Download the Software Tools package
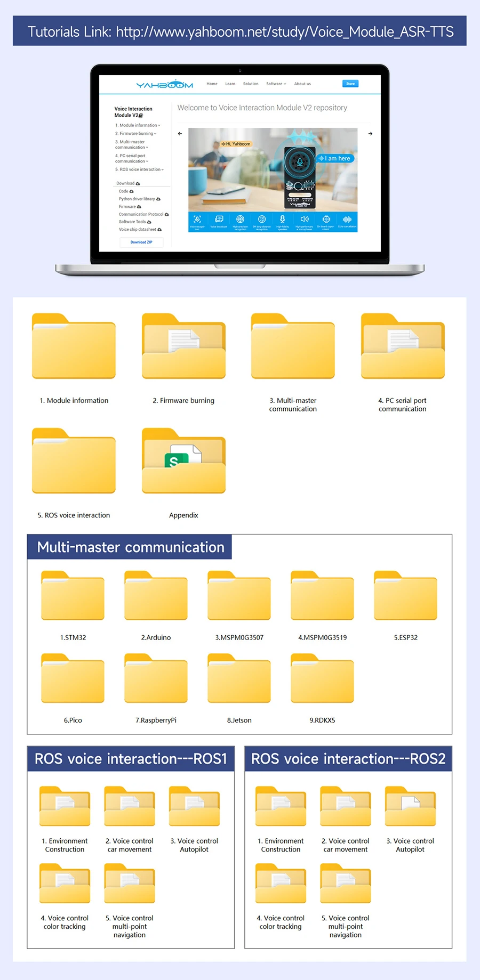The image size is (480, 980). pyautogui.click(x=135, y=222)
